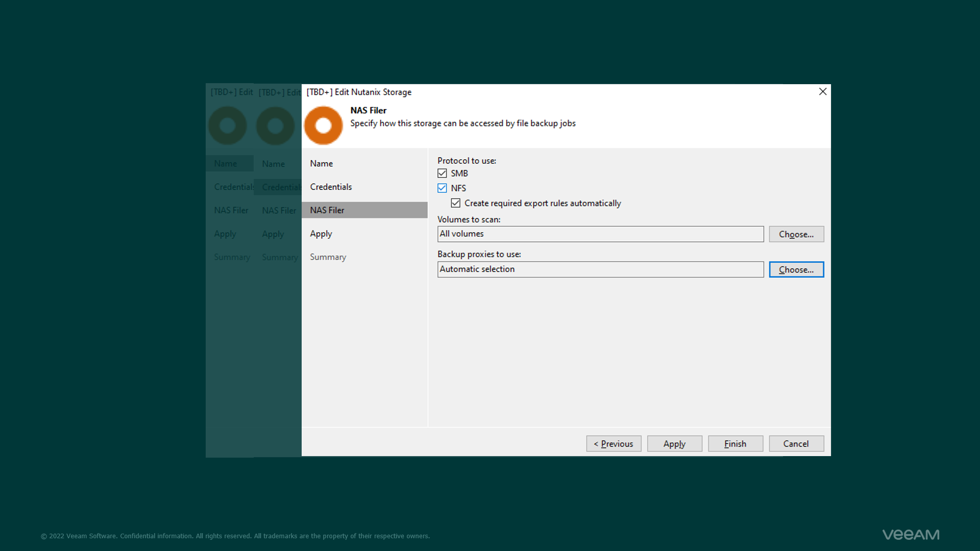This screenshot has width=980, height=551.
Task: Click the Backup proxies to use label
Action: click(x=479, y=255)
